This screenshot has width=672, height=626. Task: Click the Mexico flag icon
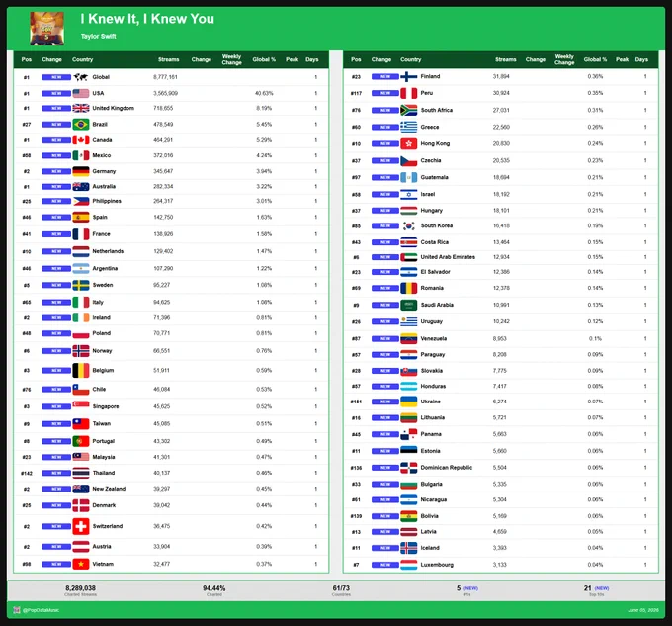(x=81, y=155)
